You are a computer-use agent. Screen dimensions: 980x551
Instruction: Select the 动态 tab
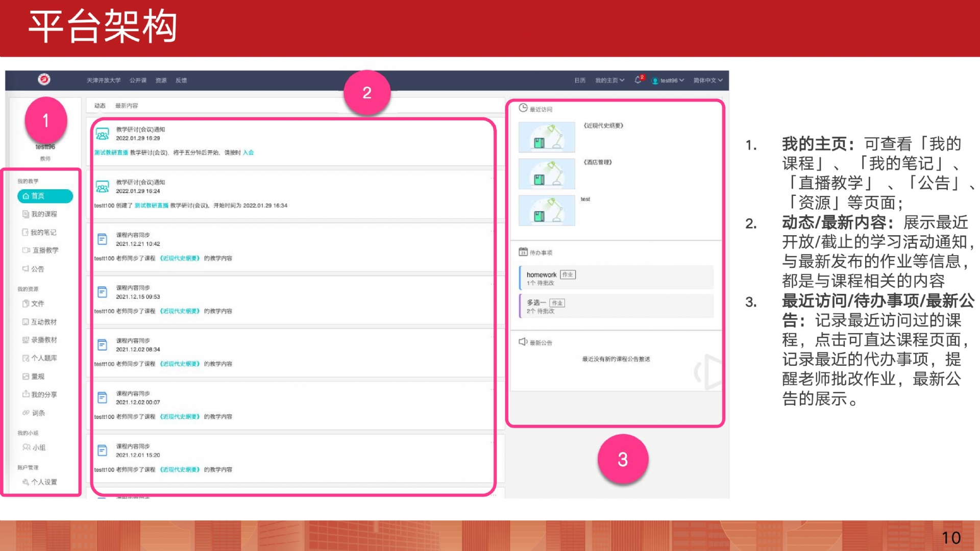(x=100, y=106)
